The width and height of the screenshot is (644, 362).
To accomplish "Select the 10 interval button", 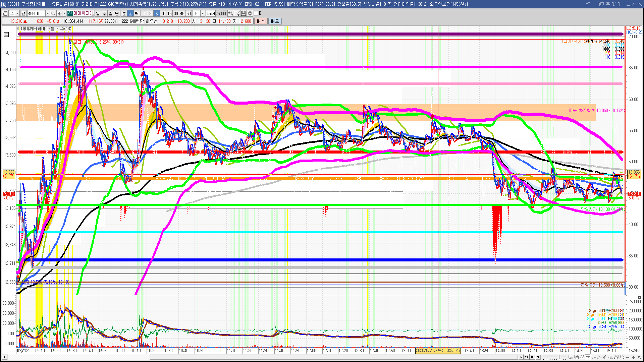I will tap(163, 13).
